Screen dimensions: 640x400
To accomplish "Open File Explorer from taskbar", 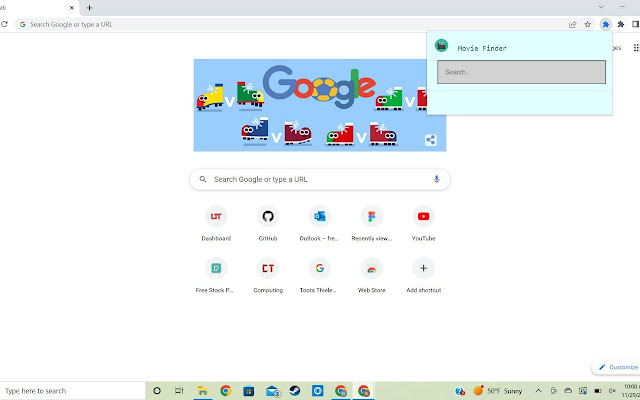I will [202, 391].
